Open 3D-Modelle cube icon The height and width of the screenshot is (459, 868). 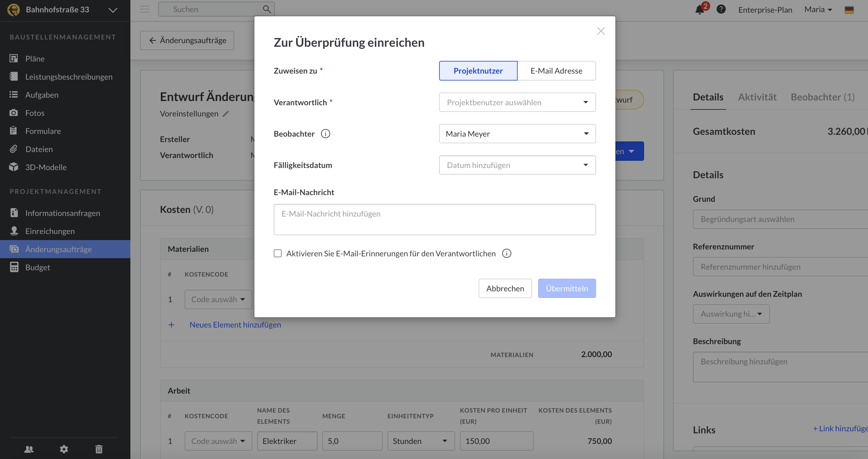coord(14,167)
